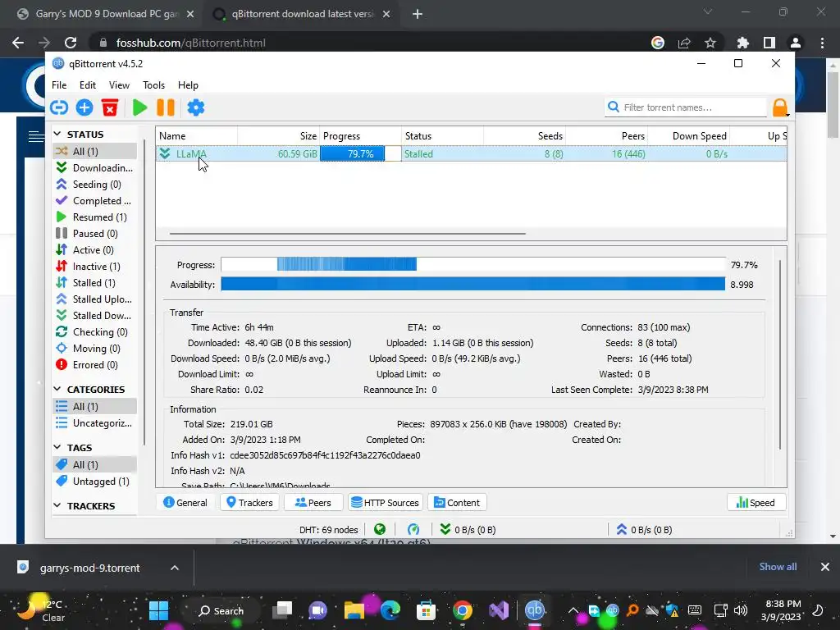
Task: Filter by Paused (0) status
Action: (95, 234)
